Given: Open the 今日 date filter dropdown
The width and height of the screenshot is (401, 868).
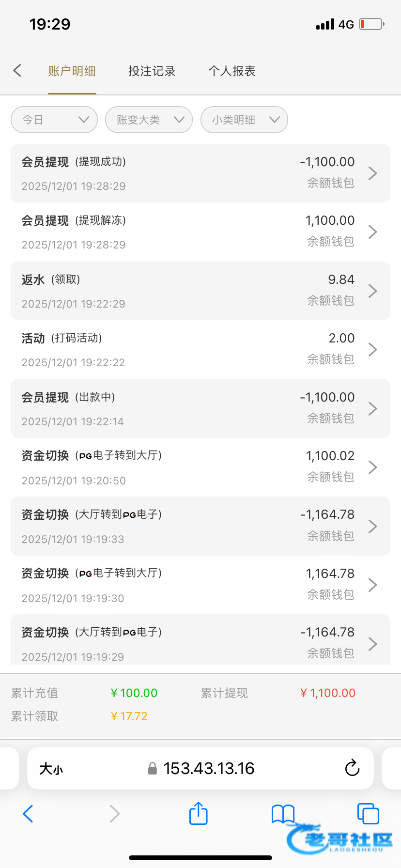Looking at the screenshot, I should tap(54, 120).
